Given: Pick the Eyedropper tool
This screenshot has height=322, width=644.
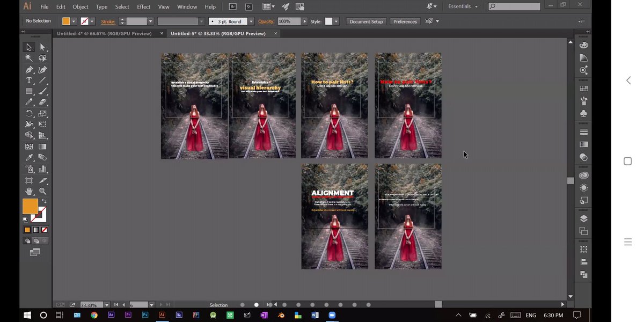Looking at the screenshot, I should 30,157.
